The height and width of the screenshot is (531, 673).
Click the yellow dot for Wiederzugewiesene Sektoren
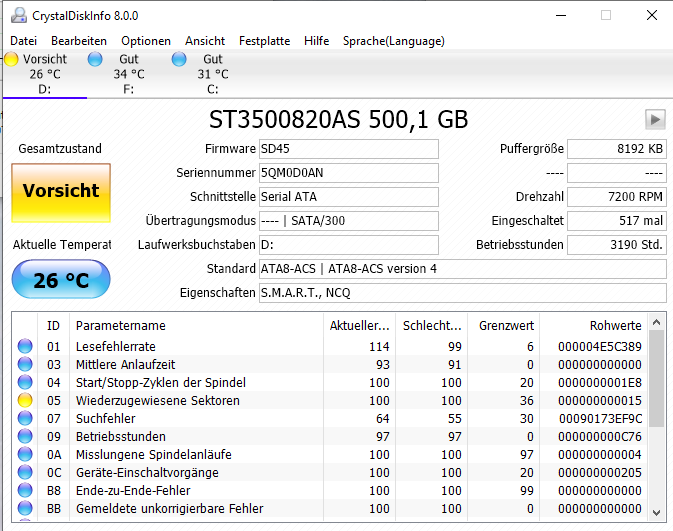[x=25, y=400]
